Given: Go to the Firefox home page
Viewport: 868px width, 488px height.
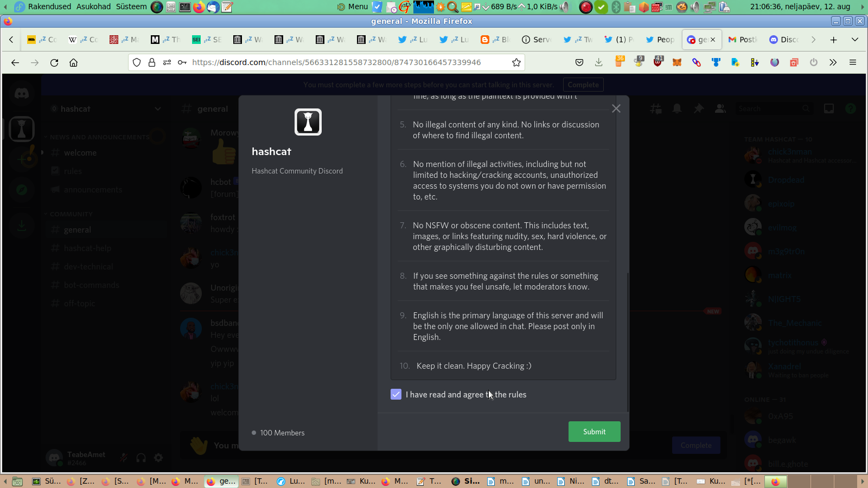Looking at the screenshot, I should (x=74, y=62).
